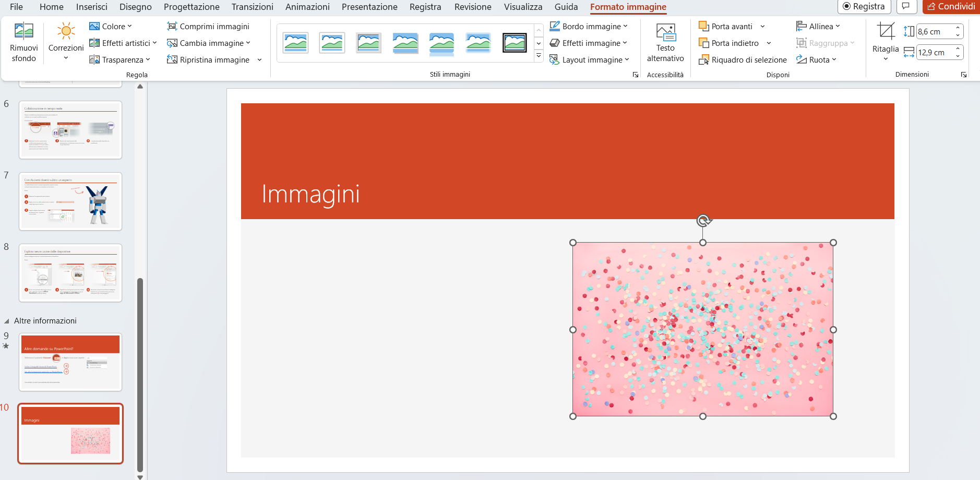Increase picture height with the 8,6 cm stepper
The image size is (980, 480).
coord(958,28)
